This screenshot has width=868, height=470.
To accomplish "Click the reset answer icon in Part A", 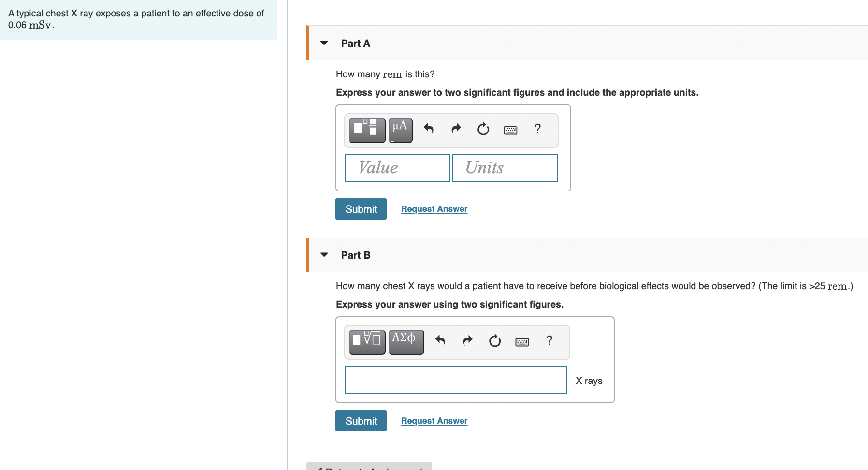I will [483, 130].
